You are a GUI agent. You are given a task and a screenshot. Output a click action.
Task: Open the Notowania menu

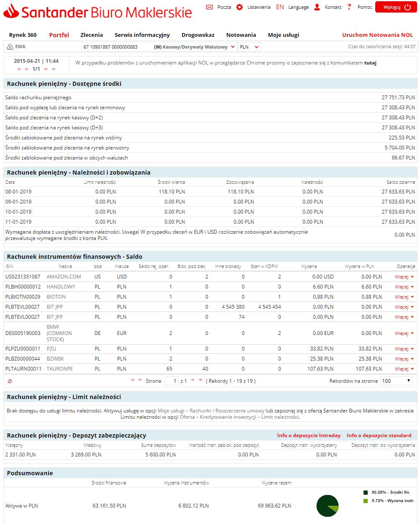coord(241,35)
